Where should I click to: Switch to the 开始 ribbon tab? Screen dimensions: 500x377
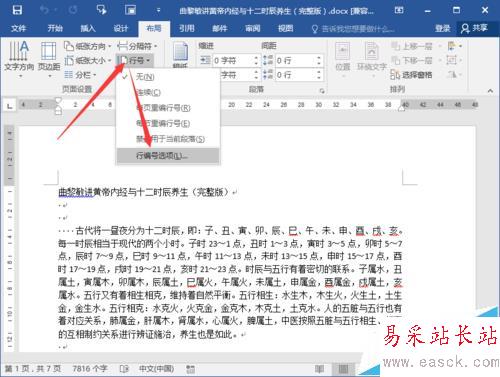55,28
